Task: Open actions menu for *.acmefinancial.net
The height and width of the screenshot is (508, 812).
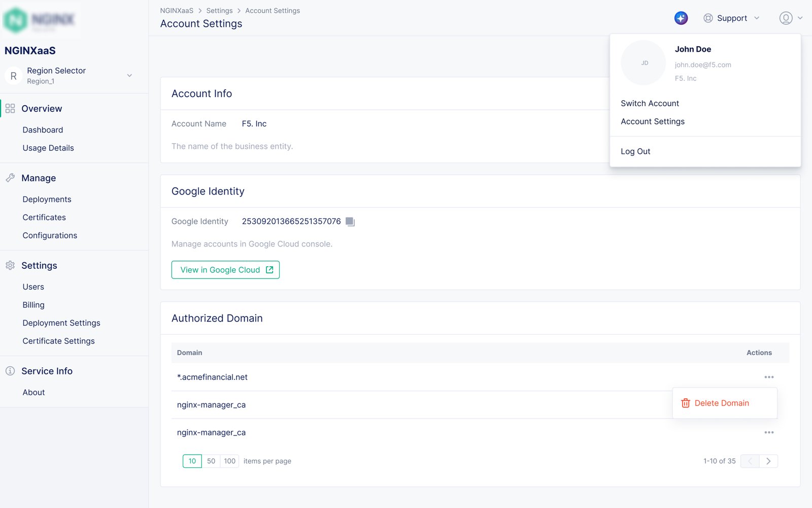Action: (768, 377)
